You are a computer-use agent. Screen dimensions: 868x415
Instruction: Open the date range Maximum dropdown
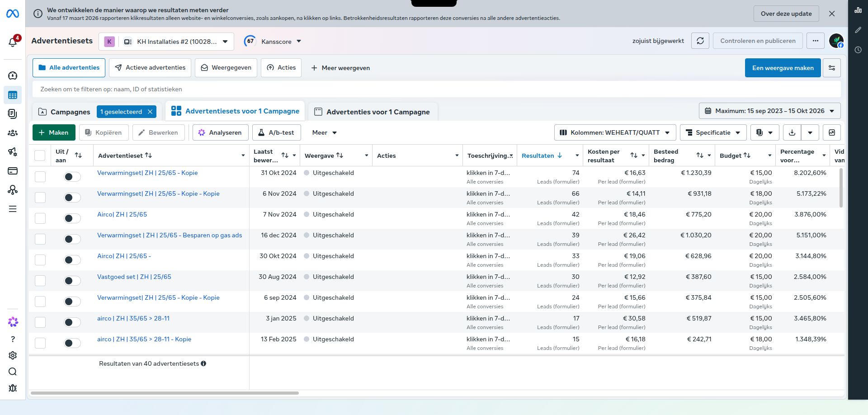tap(770, 111)
